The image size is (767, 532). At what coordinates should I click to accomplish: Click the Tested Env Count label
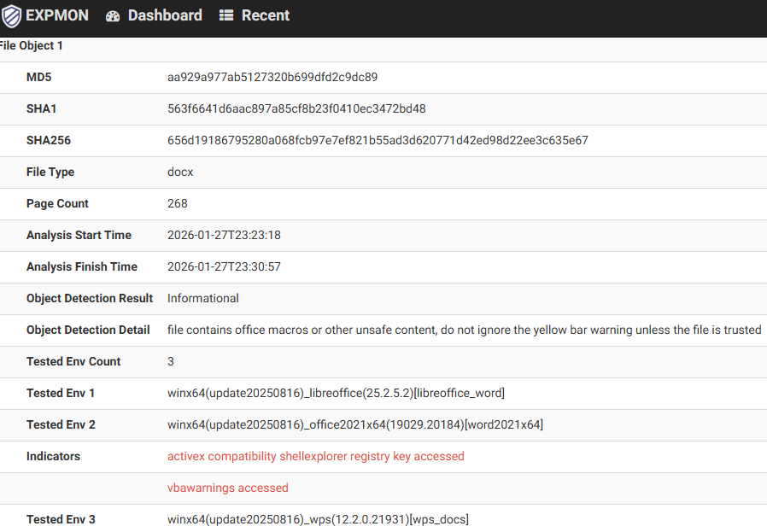(73, 362)
